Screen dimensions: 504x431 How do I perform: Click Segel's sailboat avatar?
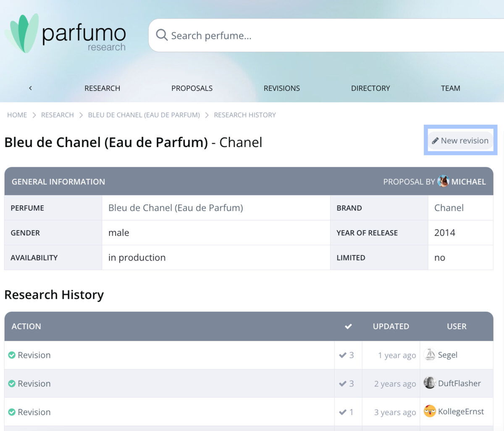[x=430, y=355]
